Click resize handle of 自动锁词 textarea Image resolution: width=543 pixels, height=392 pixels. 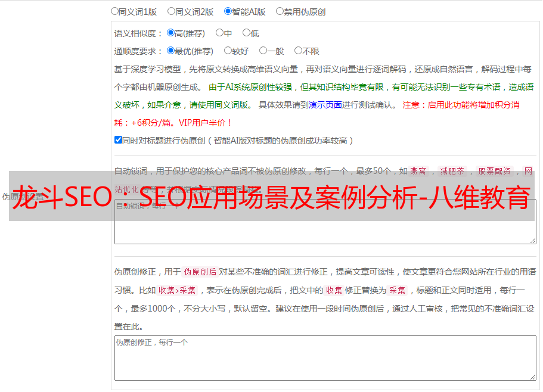pyautogui.click(x=533, y=241)
